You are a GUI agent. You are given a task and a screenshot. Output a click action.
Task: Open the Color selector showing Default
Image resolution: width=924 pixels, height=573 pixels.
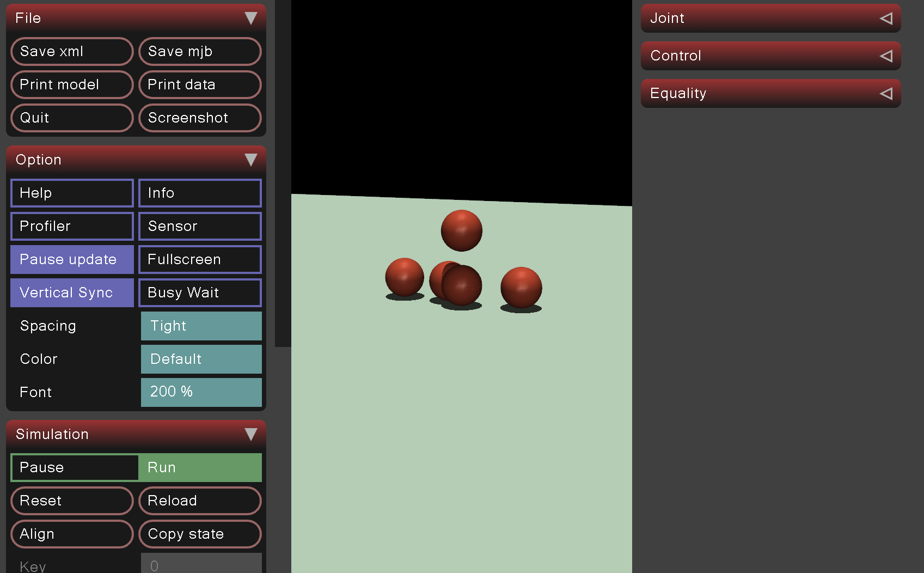201,359
